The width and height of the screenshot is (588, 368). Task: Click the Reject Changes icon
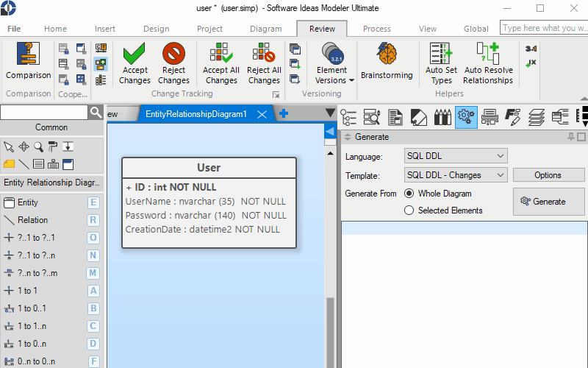click(173, 56)
